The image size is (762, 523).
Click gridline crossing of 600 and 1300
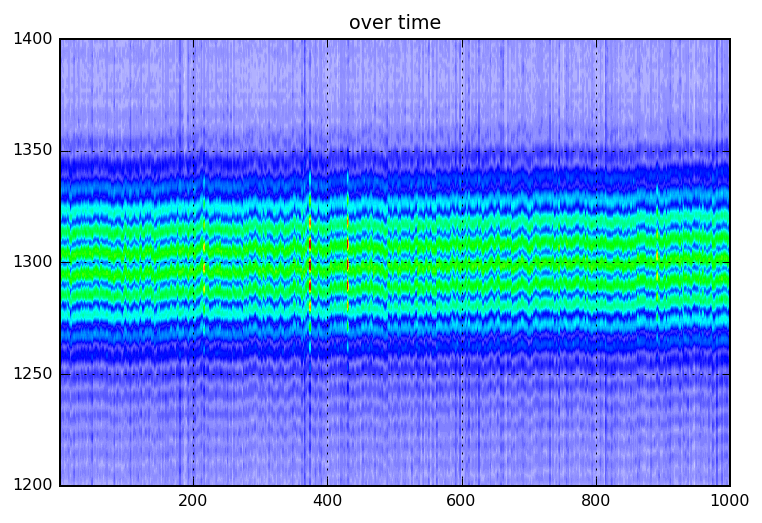462,262
